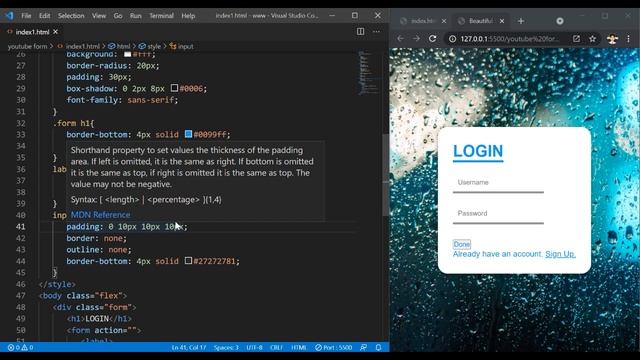Go back in the browser

tap(400, 39)
